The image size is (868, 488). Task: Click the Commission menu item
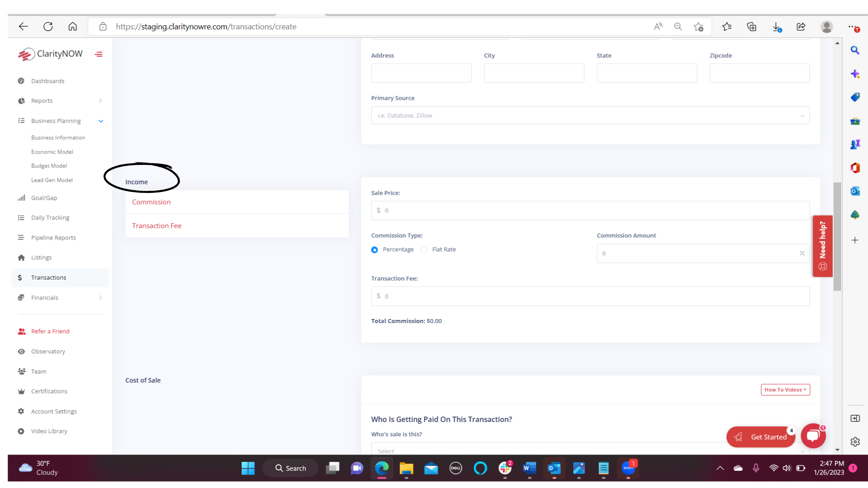pos(151,202)
